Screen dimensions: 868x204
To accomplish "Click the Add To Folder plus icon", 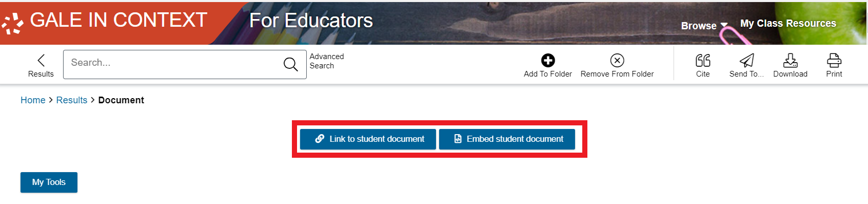I will [548, 61].
